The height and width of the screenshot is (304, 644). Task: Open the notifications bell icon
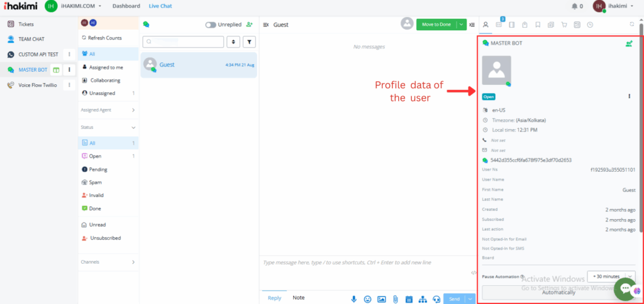point(574,6)
